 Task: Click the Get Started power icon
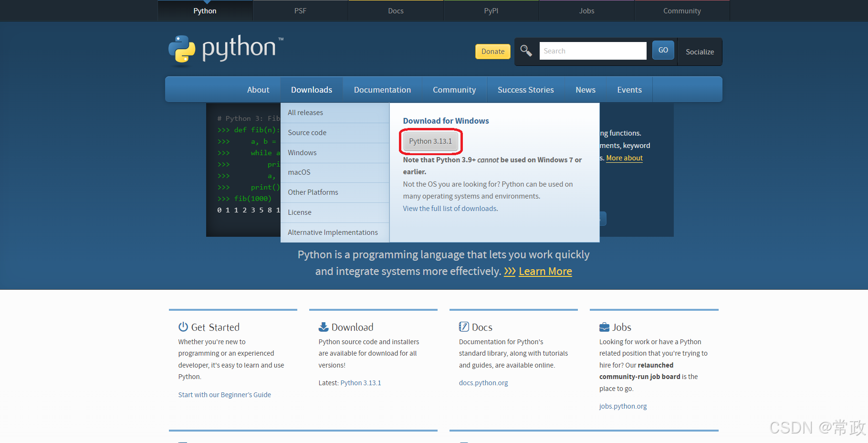(x=183, y=327)
